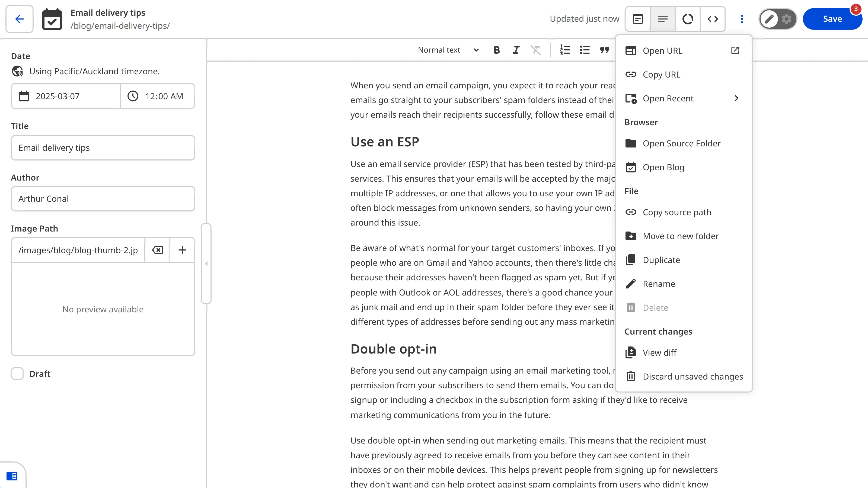Click inside the Author field
The height and width of the screenshot is (488, 868).
pos(103,199)
